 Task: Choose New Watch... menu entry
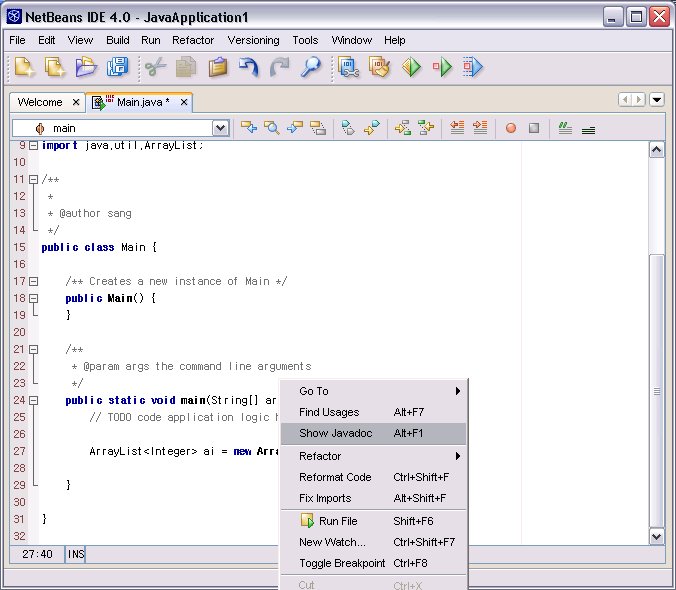pyautogui.click(x=373, y=542)
